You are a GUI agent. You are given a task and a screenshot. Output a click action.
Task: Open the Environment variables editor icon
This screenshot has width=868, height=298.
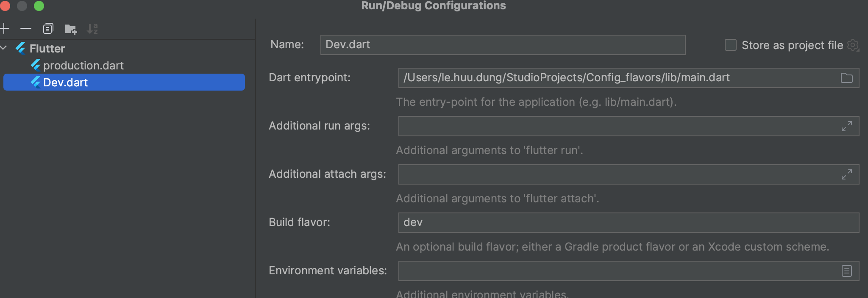pyautogui.click(x=846, y=271)
